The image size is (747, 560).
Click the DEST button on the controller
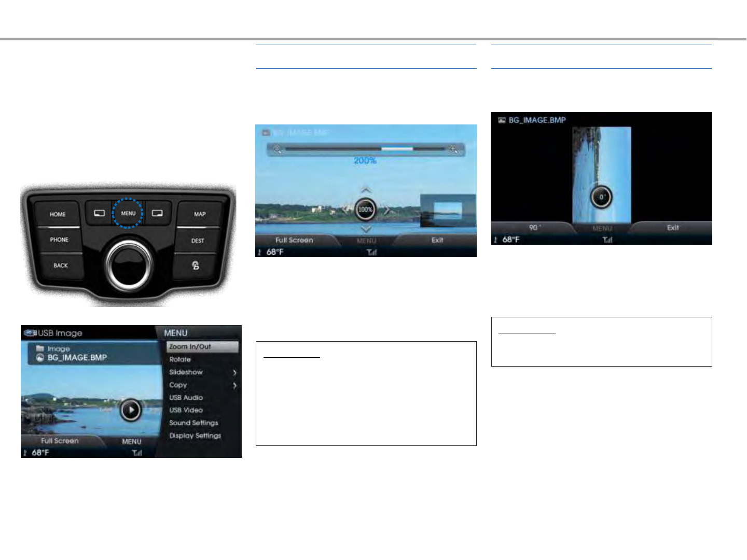[x=198, y=241]
